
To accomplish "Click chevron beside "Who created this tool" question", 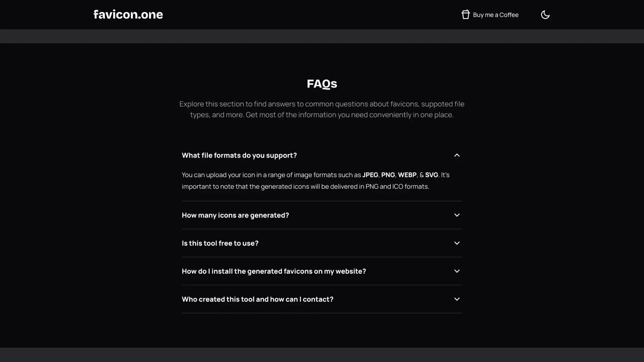I will click(x=457, y=299).
